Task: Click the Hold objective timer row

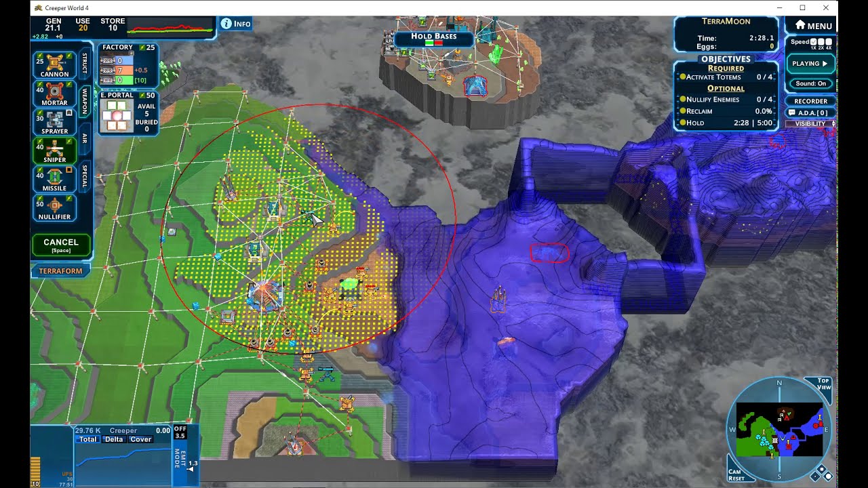Action: coord(726,123)
